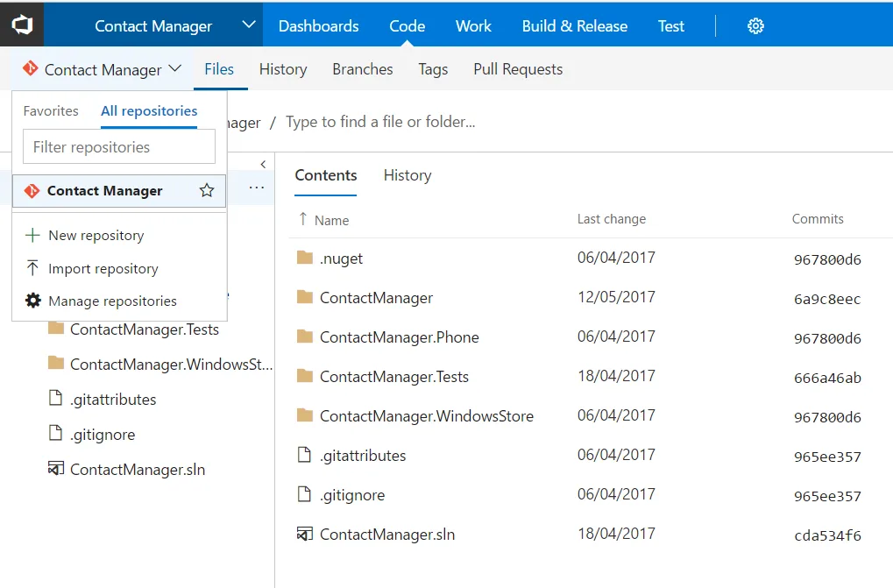Switch to the History tab in Contents

(x=407, y=175)
